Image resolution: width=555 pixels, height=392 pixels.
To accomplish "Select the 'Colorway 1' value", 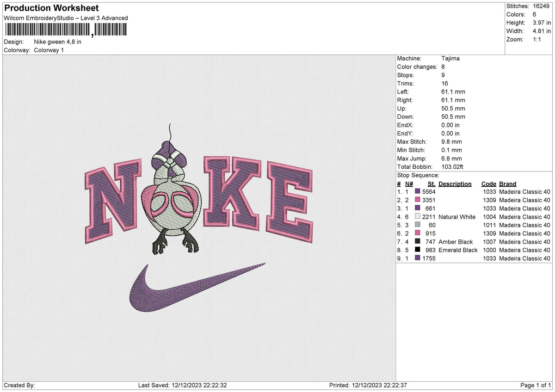I will pyautogui.click(x=49, y=50).
